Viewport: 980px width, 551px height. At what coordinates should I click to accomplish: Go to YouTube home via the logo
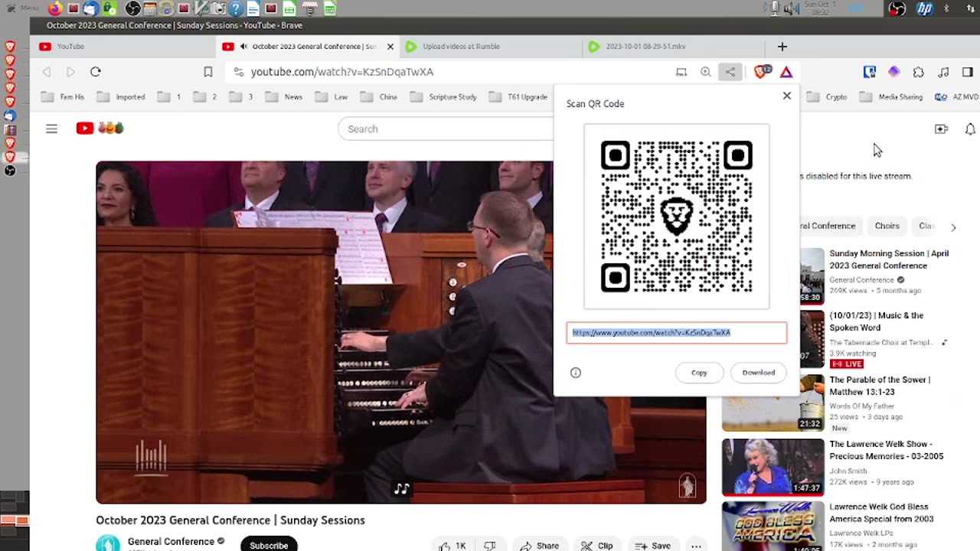coord(100,129)
